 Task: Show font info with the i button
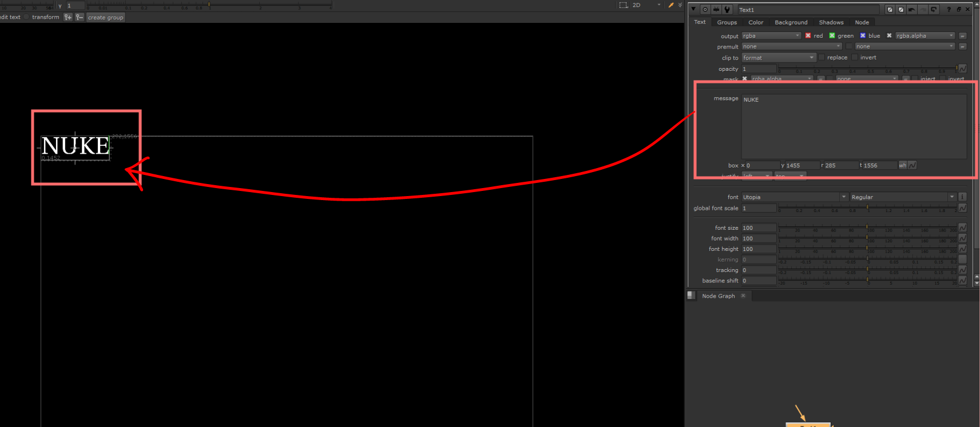point(962,197)
